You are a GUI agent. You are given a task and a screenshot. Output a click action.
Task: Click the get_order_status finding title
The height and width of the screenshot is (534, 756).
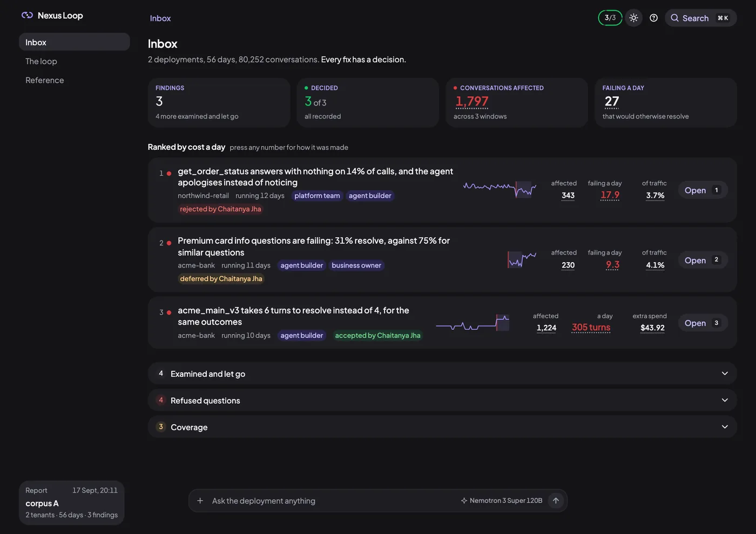(x=315, y=177)
